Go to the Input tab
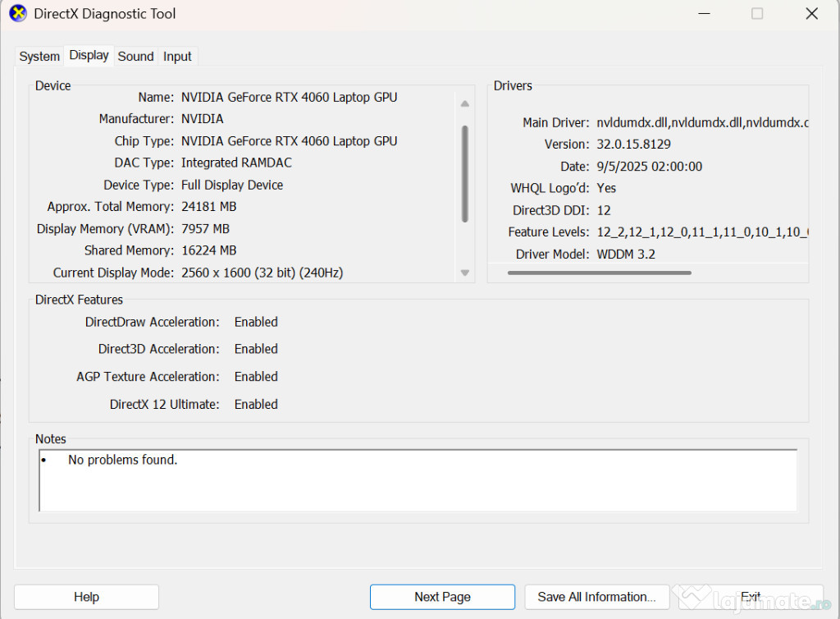 point(177,57)
